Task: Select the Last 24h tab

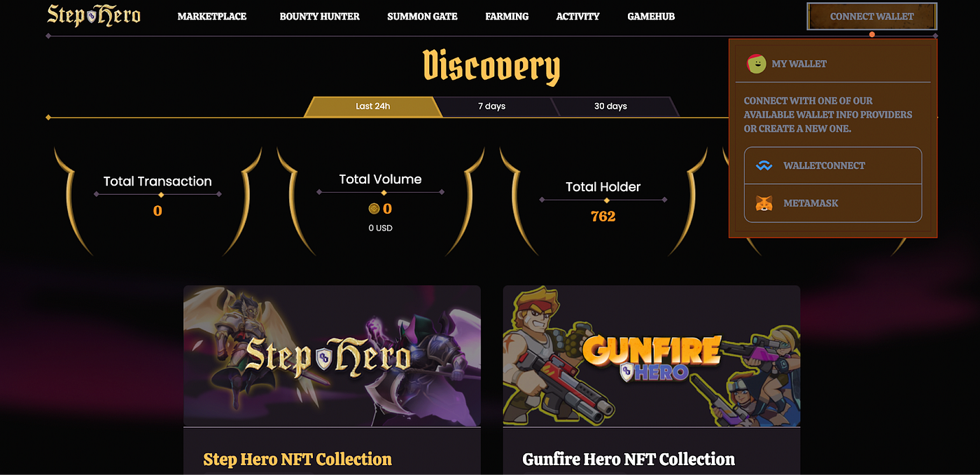Action: coord(373,106)
